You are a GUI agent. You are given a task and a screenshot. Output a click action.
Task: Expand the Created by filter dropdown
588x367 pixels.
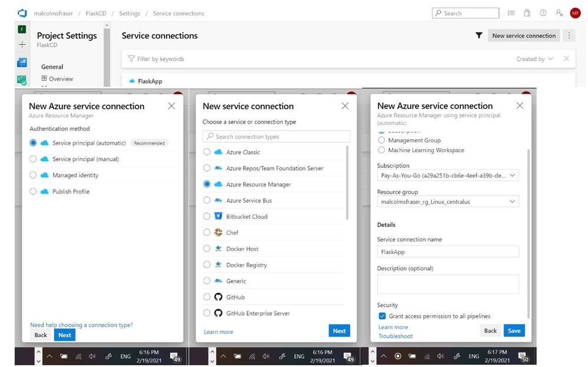point(534,59)
